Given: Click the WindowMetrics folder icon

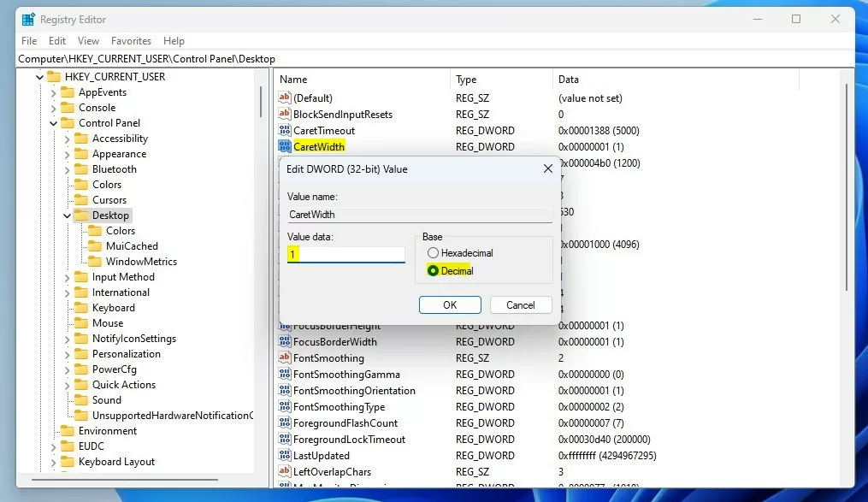Looking at the screenshot, I should (x=95, y=261).
